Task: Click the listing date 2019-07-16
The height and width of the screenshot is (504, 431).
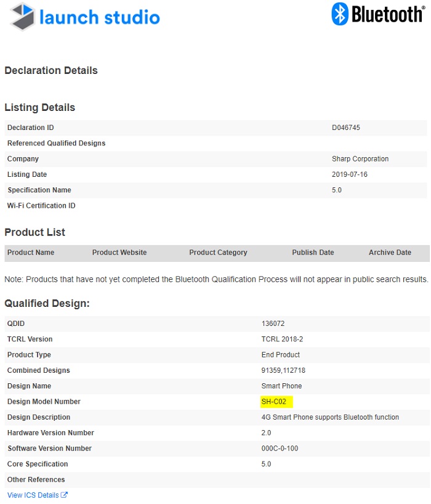Action: click(x=349, y=174)
